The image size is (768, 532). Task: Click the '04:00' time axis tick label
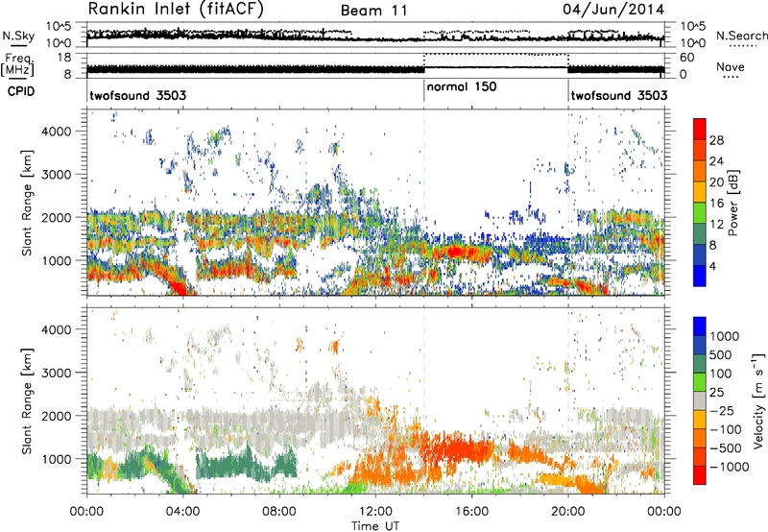click(182, 512)
